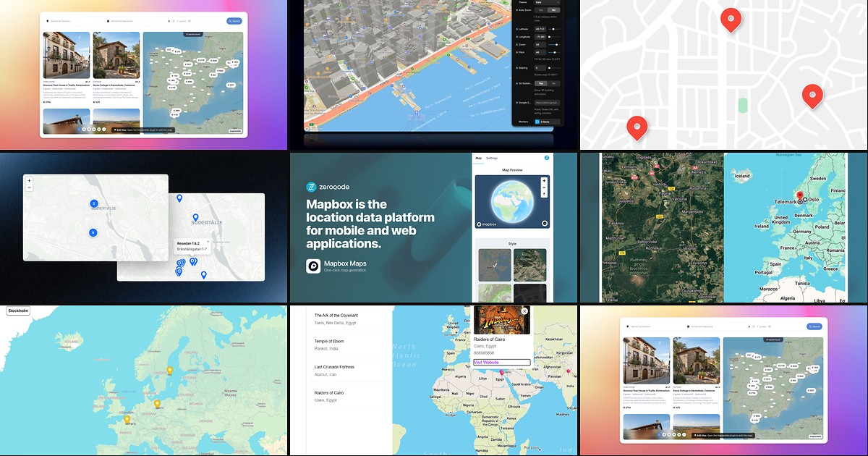Click the mapbox logo in Map Preview
Viewport: 868px width, 456px height.
488,224
